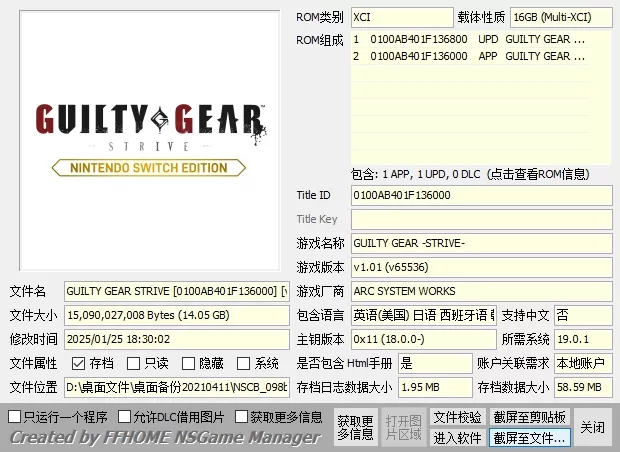Click the Guilty Gear Strive cover image

pos(144,140)
